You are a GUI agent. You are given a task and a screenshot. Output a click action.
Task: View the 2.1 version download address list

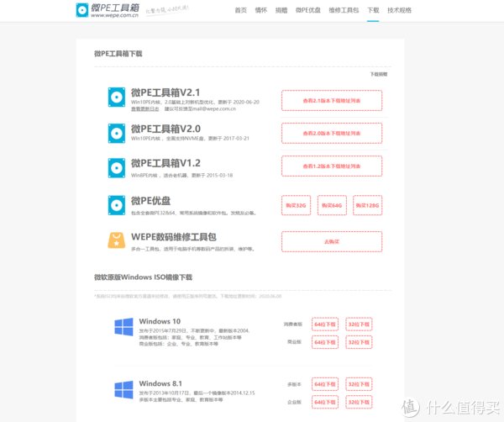pyautogui.click(x=332, y=101)
